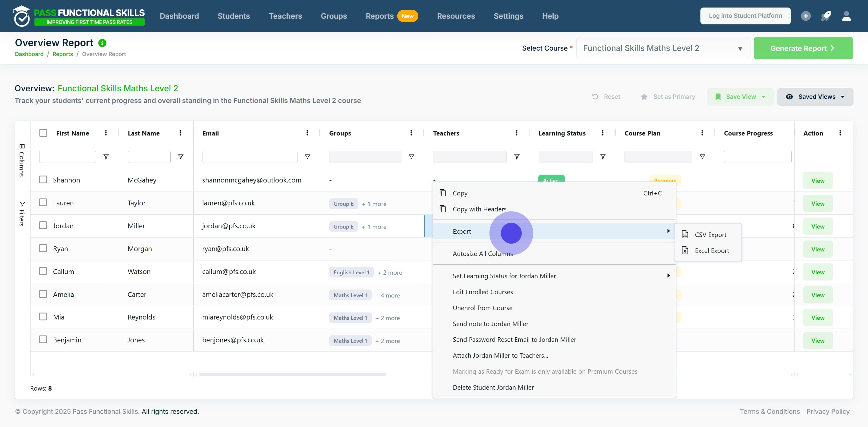868x427 pixels.
Task: Open the Email column three-dot menu
Action: [x=307, y=133]
